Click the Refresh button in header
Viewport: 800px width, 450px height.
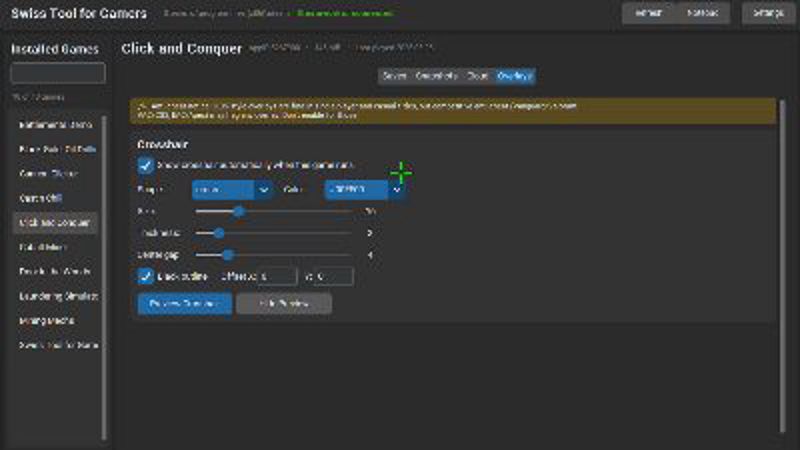[648, 13]
